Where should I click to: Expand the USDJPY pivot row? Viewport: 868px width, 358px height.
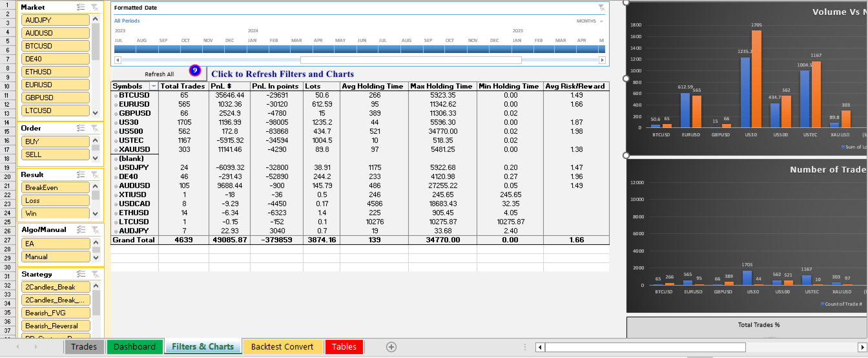point(116,168)
